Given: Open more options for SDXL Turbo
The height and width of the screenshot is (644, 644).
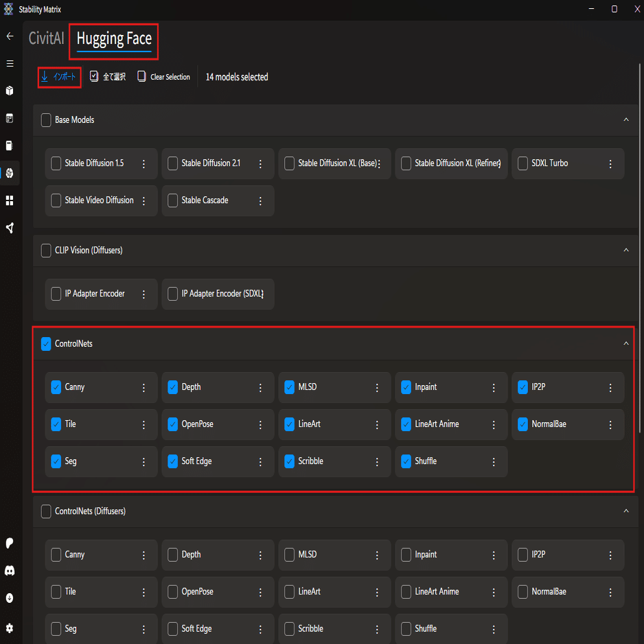Looking at the screenshot, I should 610,164.
